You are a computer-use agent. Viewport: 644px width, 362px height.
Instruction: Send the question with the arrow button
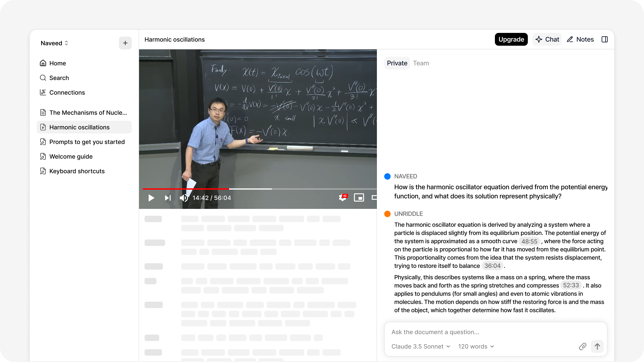point(597,346)
